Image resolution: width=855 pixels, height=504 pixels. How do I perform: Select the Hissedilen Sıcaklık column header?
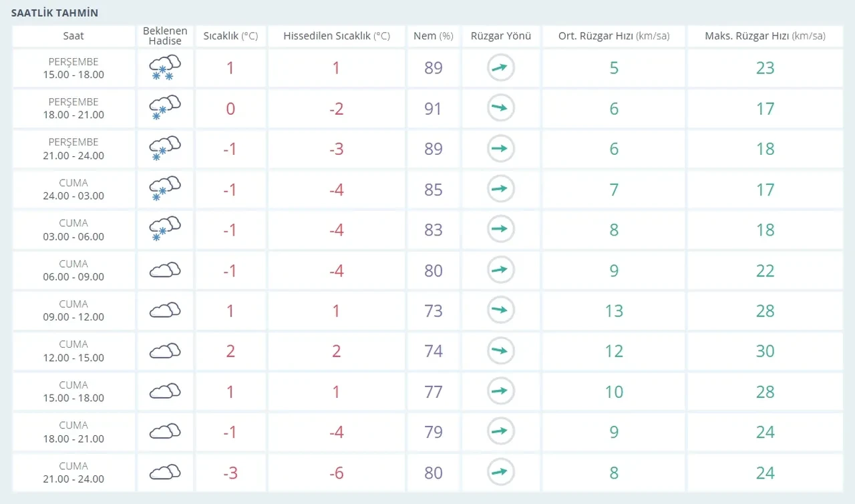tap(336, 36)
